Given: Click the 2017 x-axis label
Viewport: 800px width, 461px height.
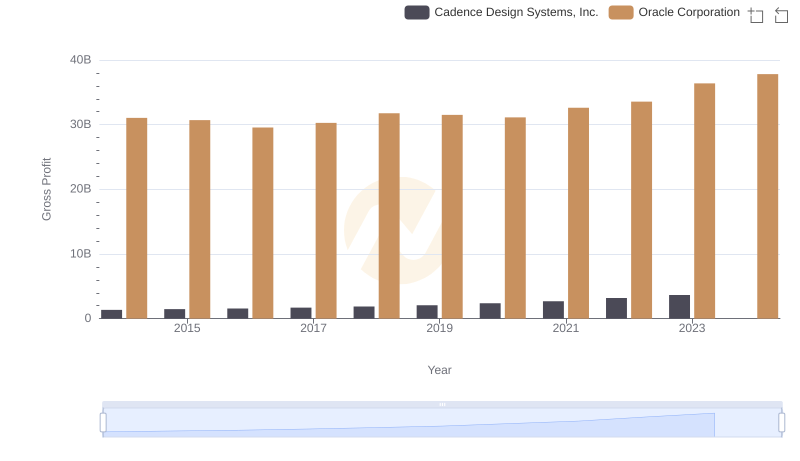Looking at the screenshot, I should (x=313, y=328).
